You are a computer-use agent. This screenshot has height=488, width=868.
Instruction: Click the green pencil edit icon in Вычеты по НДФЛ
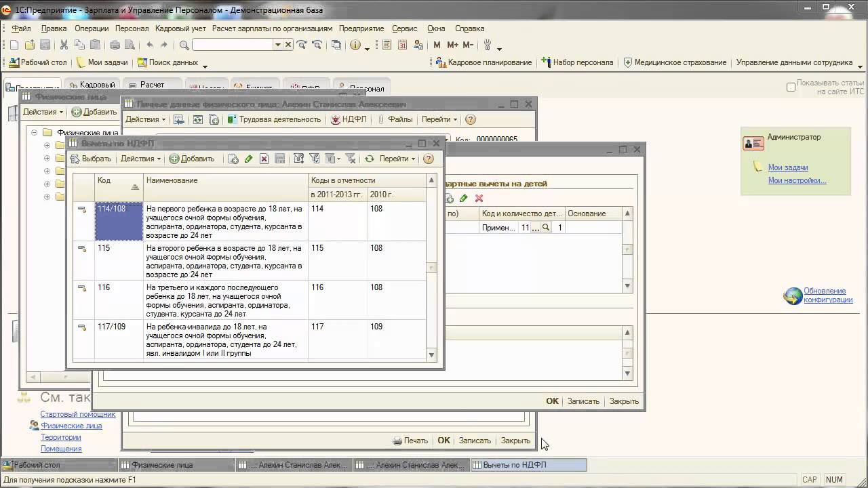pos(248,159)
